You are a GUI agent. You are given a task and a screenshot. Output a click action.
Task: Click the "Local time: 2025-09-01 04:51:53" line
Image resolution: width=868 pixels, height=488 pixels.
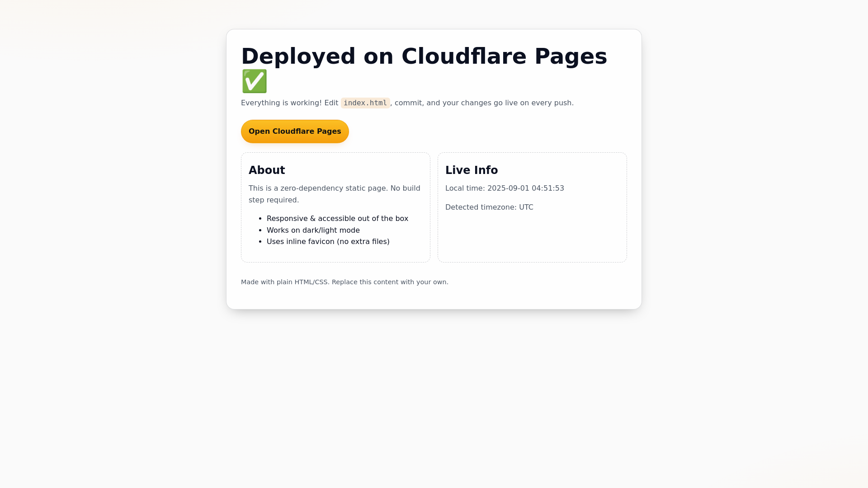505,188
